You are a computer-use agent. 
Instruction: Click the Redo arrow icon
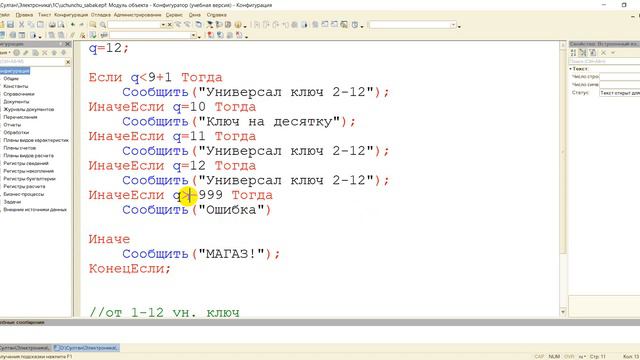(x=82, y=24)
